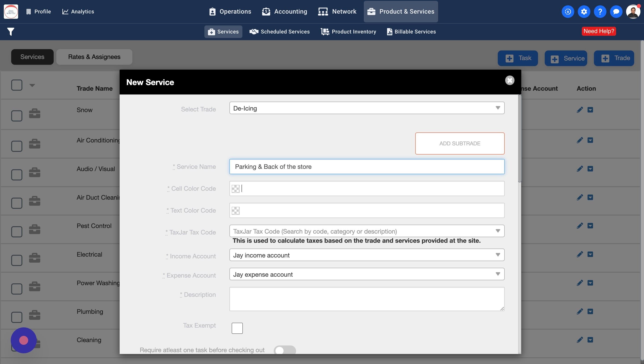Image resolution: width=644 pixels, height=364 pixels.
Task: Click the help question mark icon
Action: [x=600, y=11]
